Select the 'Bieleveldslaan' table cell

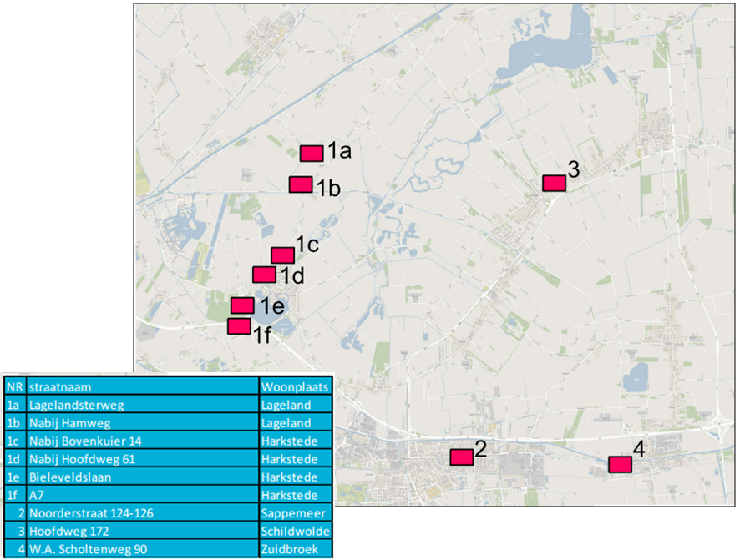point(143,477)
